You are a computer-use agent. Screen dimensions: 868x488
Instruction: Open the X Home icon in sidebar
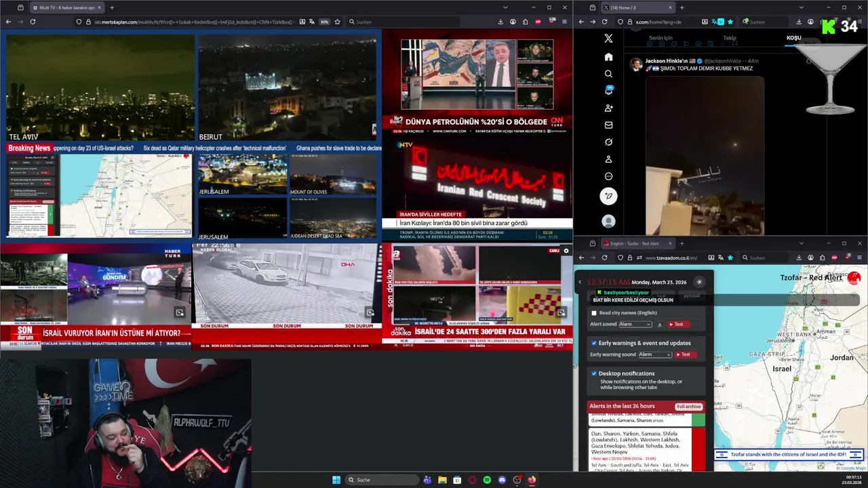(608, 57)
